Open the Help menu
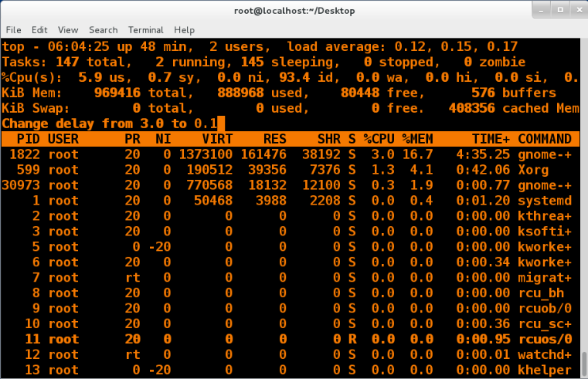This screenshot has width=588, height=379. (184, 30)
